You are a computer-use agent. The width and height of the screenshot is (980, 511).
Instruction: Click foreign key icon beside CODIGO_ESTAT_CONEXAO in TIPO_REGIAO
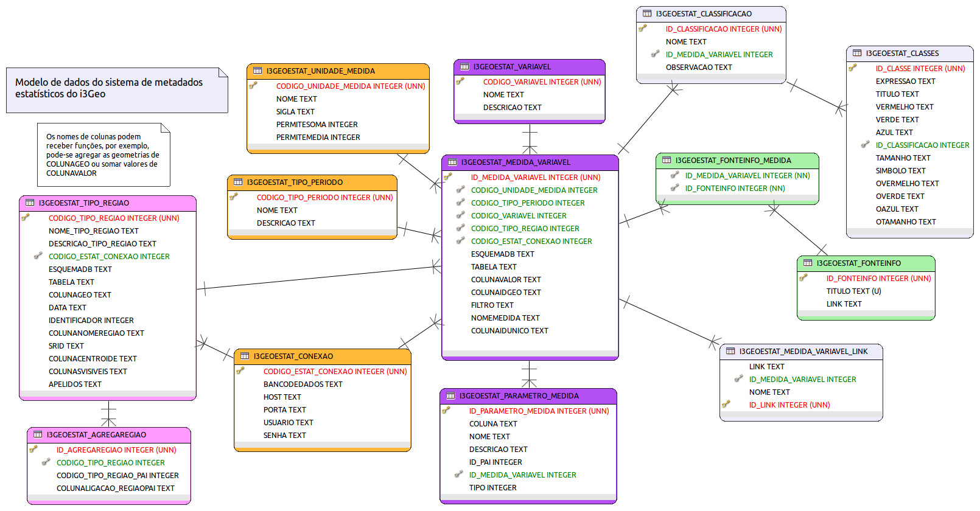point(38,255)
